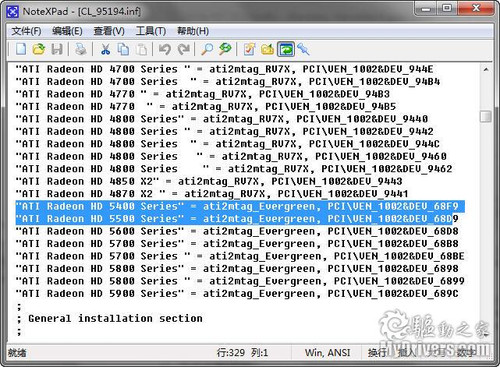Minimize the NoteXPad window

coord(426,9)
